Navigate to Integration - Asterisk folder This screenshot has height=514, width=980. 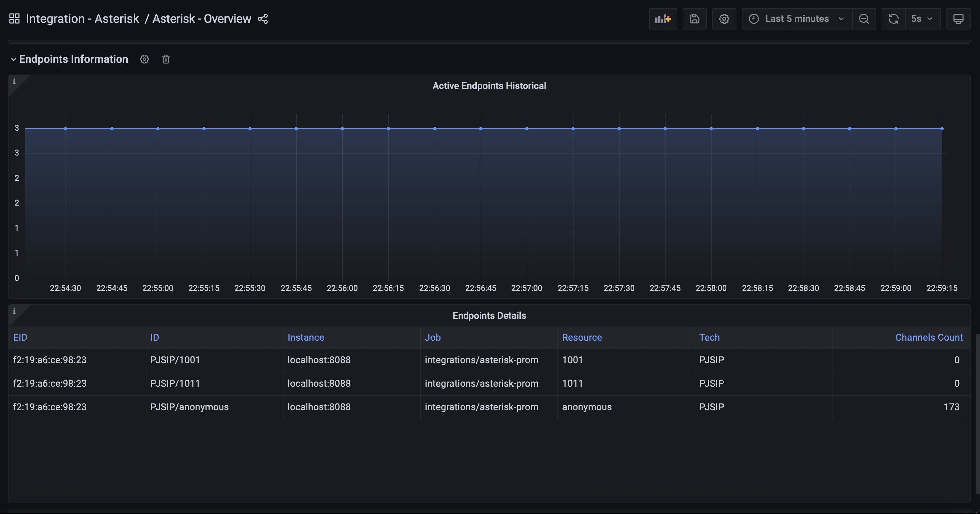point(82,18)
